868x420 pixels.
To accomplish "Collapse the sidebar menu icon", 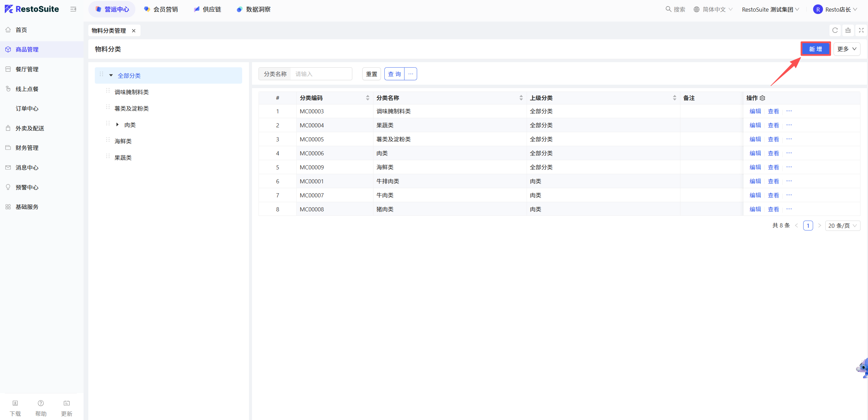I will click(x=73, y=9).
